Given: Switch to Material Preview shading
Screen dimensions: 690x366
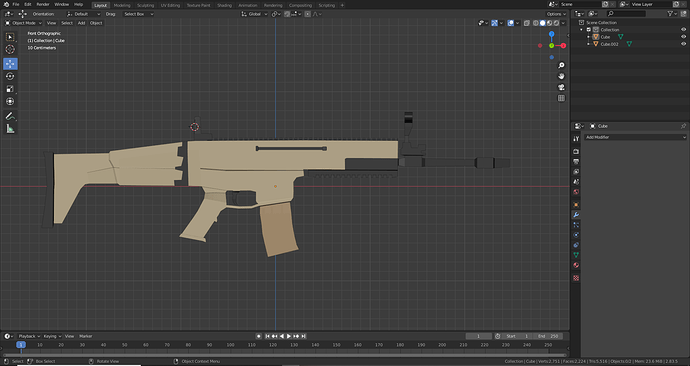Looking at the screenshot, I should tap(550, 23).
